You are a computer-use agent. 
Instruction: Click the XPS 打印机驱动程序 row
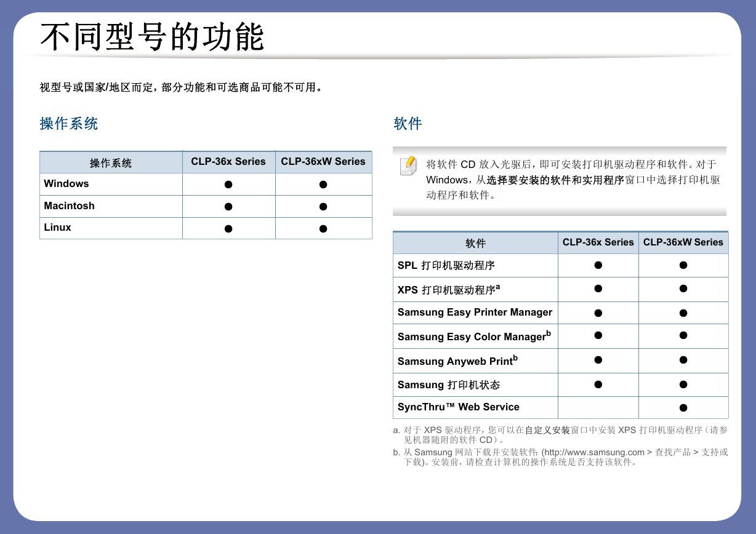pos(560,289)
